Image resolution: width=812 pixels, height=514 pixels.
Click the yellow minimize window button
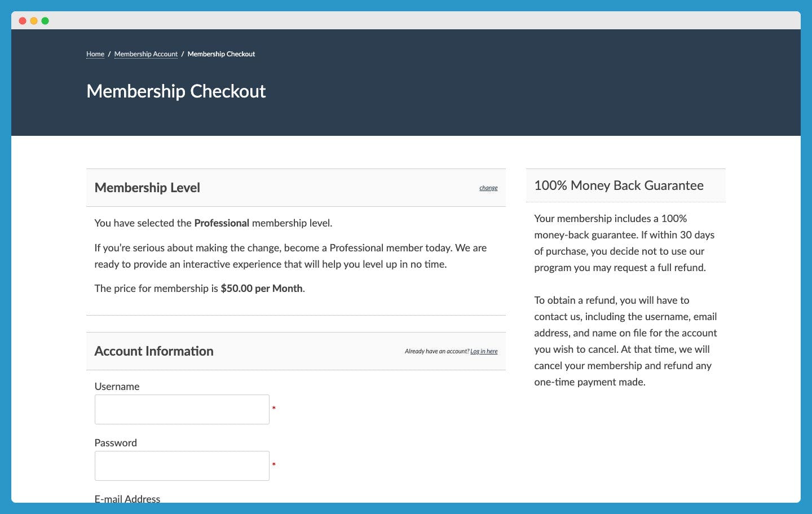click(x=33, y=20)
